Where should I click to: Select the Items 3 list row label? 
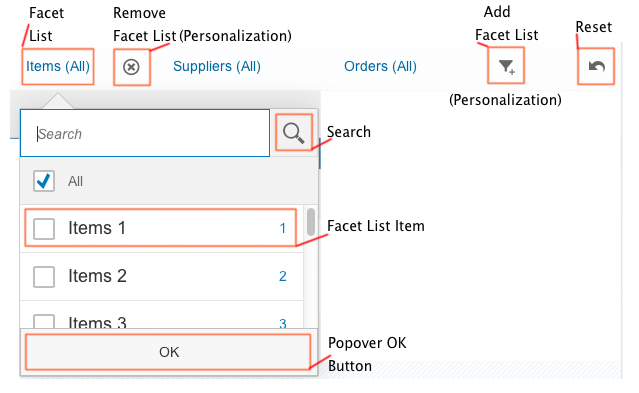pos(97,322)
